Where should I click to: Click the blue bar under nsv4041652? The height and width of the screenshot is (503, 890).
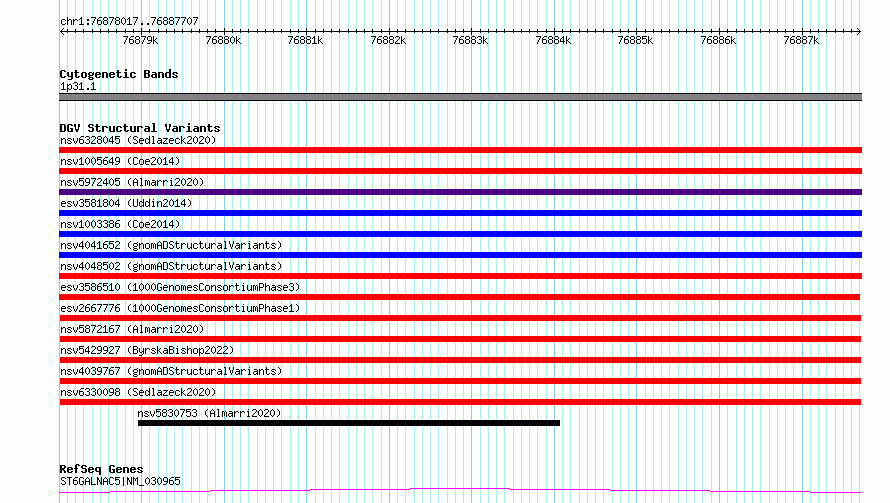click(x=460, y=255)
